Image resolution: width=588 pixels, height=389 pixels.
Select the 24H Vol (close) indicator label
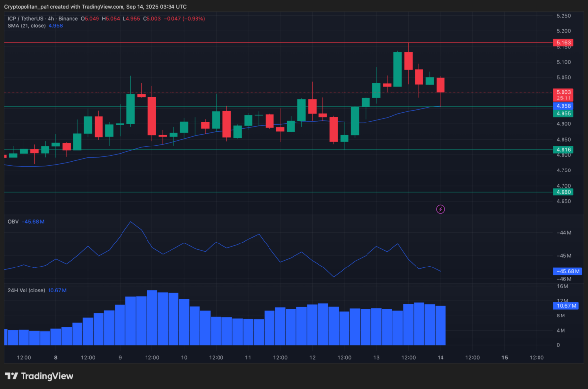26,290
